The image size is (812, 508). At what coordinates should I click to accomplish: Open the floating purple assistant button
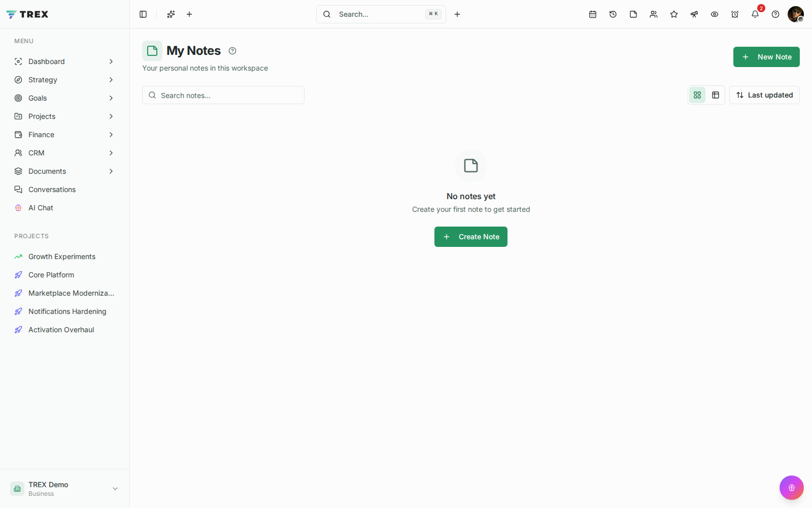pyautogui.click(x=792, y=488)
